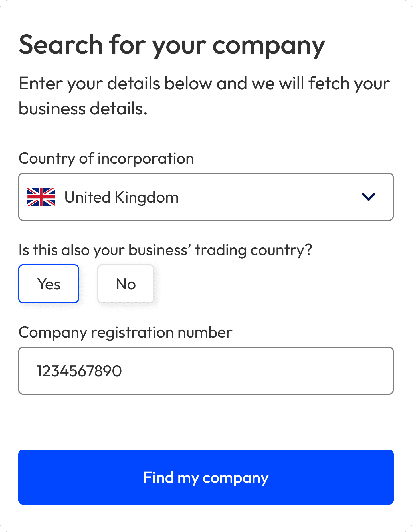Click the UK flag next to United Kingdom

click(41, 196)
